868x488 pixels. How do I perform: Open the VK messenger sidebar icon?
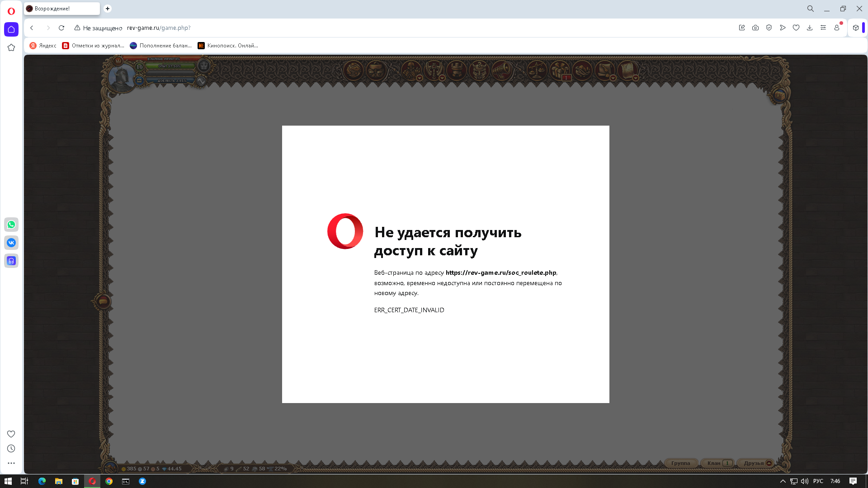tap(11, 243)
